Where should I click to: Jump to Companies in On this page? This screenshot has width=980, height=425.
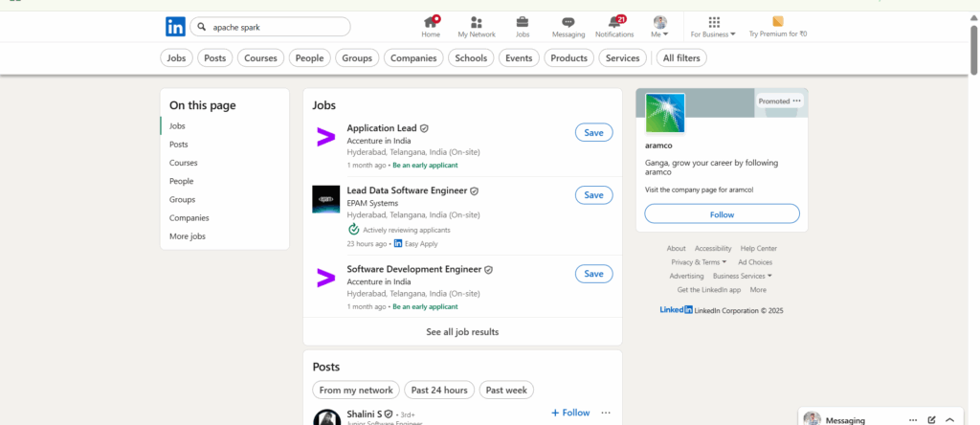click(x=189, y=218)
